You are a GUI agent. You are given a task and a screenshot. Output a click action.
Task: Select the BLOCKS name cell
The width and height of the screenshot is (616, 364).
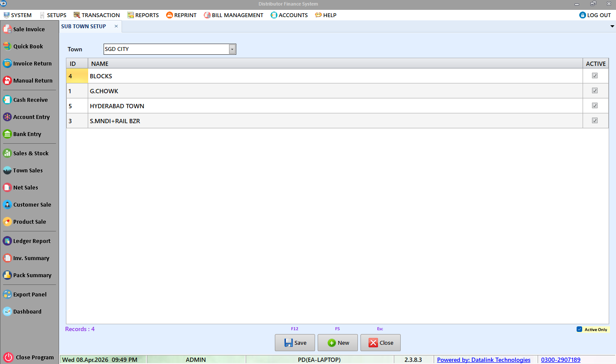pyautogui.click(x=335, y=76)
